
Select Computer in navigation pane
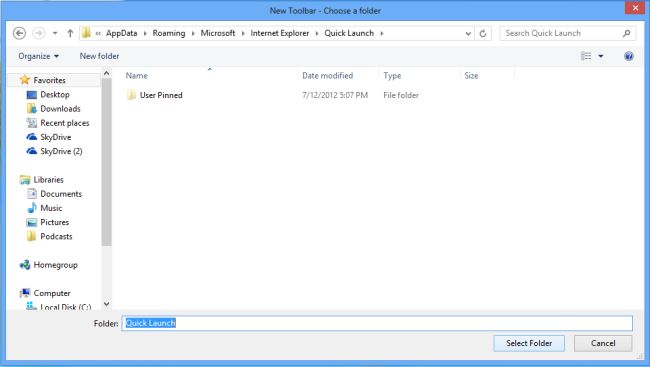(x=52, y=293)
